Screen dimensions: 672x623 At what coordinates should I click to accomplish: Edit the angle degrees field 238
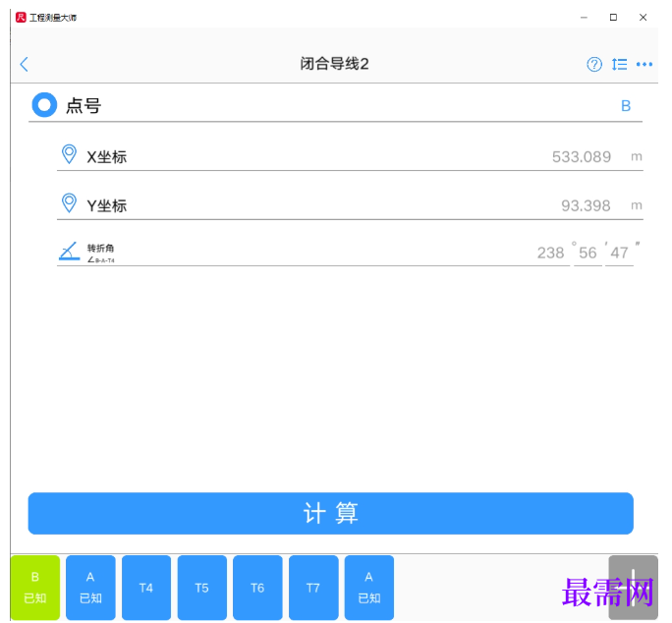(551, 253)
